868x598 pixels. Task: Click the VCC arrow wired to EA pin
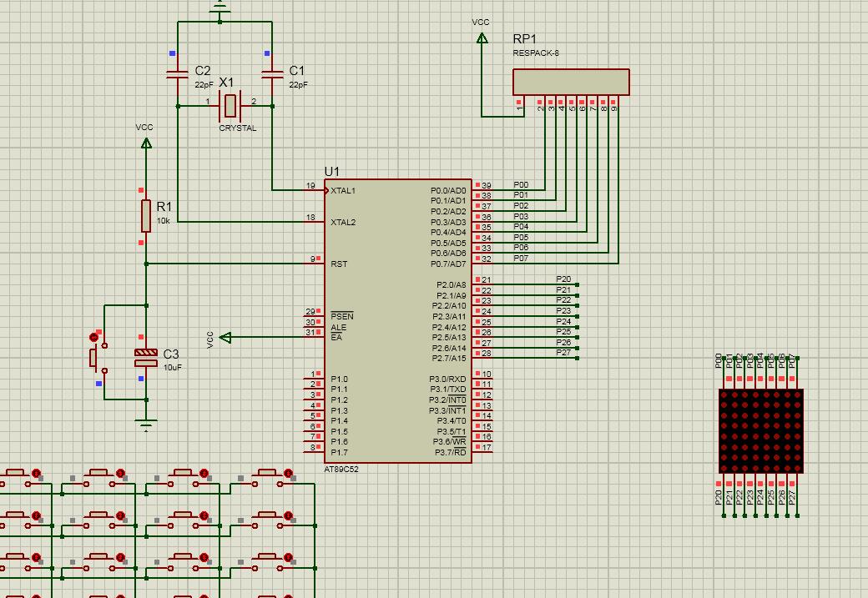(225, 337)
